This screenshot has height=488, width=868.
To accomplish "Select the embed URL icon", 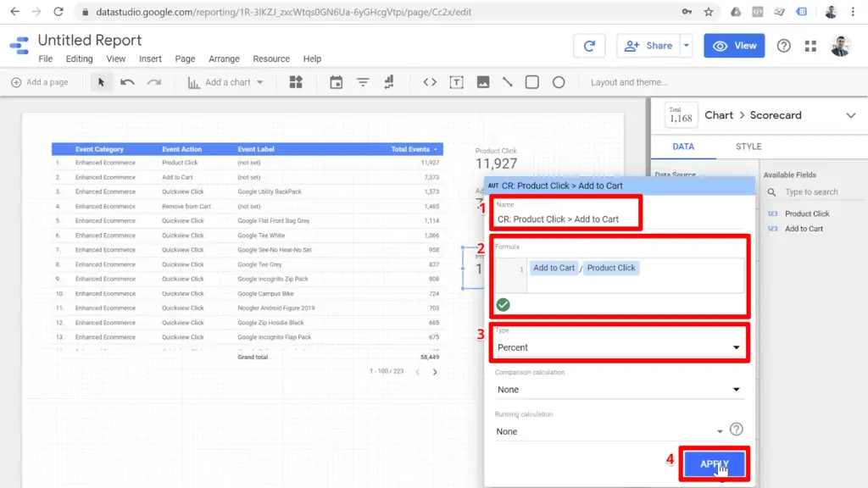I will coord(428,82).
